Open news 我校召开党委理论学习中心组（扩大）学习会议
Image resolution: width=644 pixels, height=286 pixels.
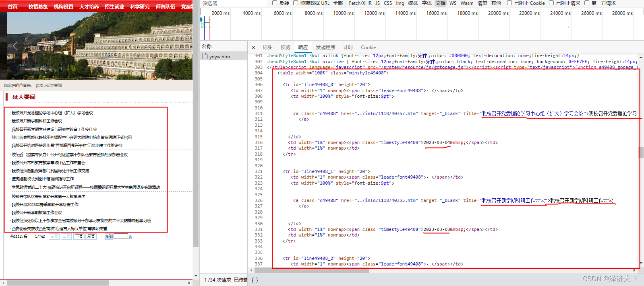click(52, 113)
